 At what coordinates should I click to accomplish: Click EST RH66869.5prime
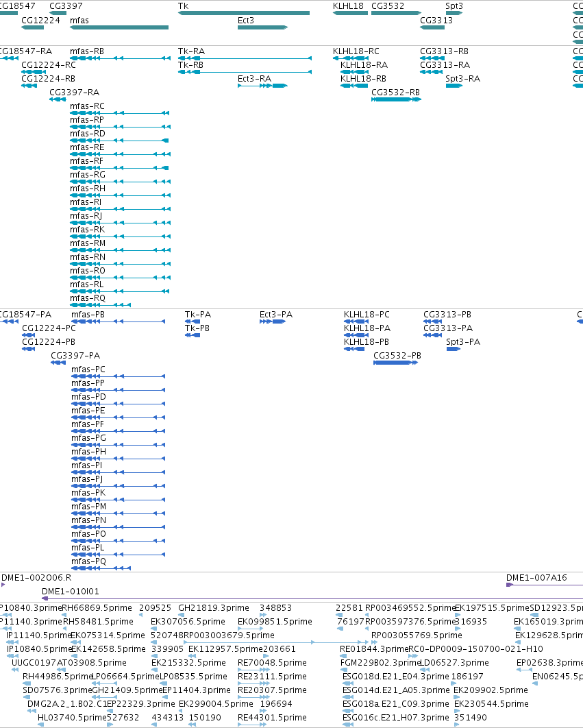[x=97, y=608]
